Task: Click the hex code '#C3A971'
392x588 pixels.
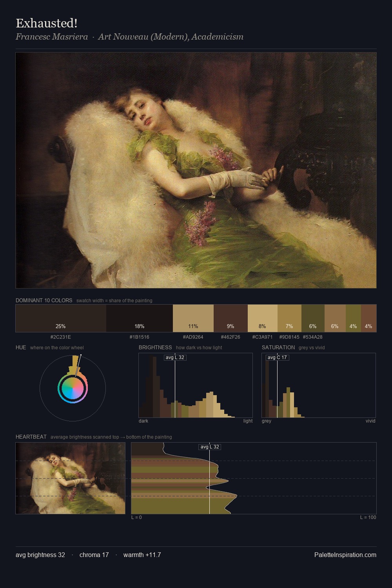Action: pyautogui.click(x=263, y=337)
